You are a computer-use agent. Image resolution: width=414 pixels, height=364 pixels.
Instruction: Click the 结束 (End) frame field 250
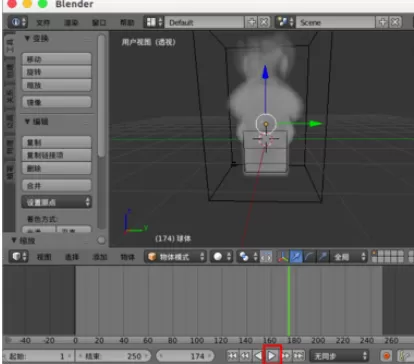coord(113,356)
